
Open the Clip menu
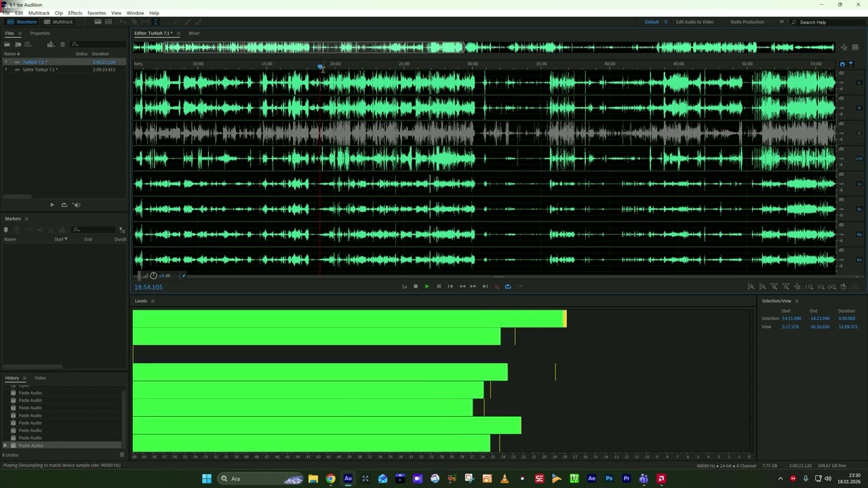pyautogui.click(x=59, y=13)
